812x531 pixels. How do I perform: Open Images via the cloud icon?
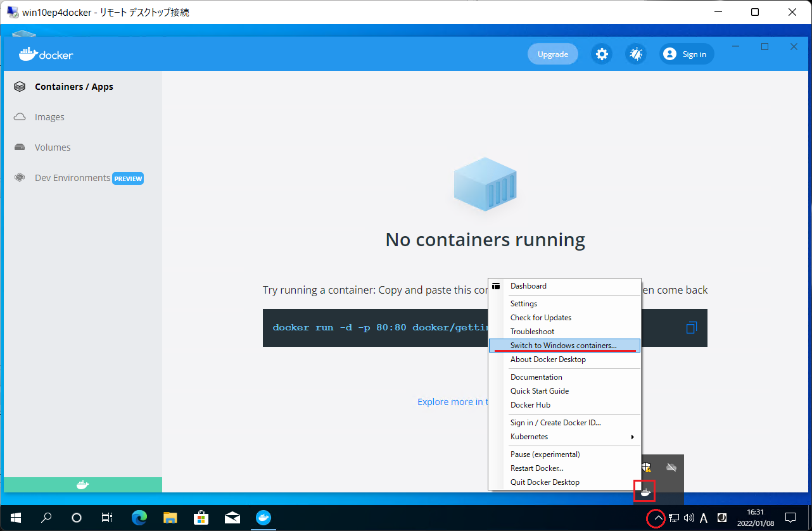(20, 116)
